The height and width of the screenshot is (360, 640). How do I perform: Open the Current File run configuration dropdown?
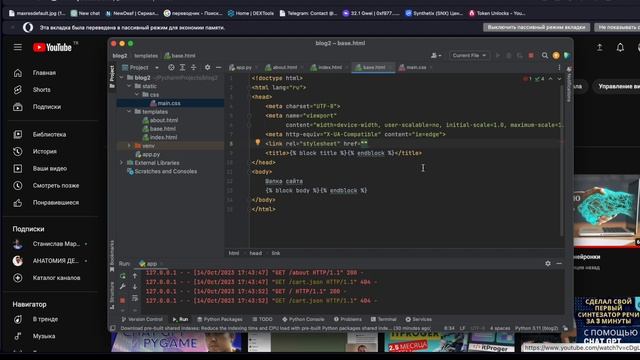pyautogui.click(x=469, y=56)
